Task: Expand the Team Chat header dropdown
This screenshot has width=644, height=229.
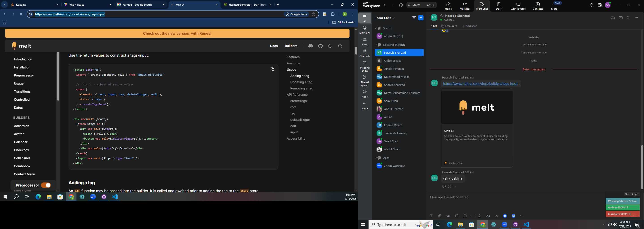Action: (394, 18)
